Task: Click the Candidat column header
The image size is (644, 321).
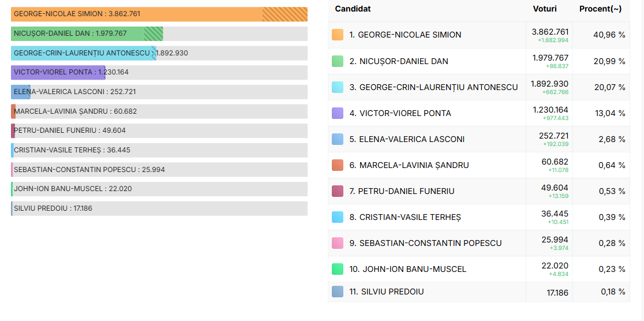Action: pos(353,9)
